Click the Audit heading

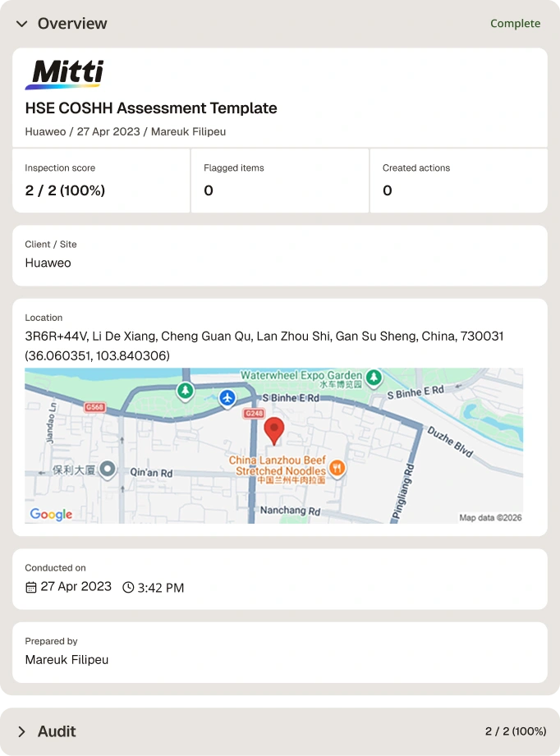[57, 731]
